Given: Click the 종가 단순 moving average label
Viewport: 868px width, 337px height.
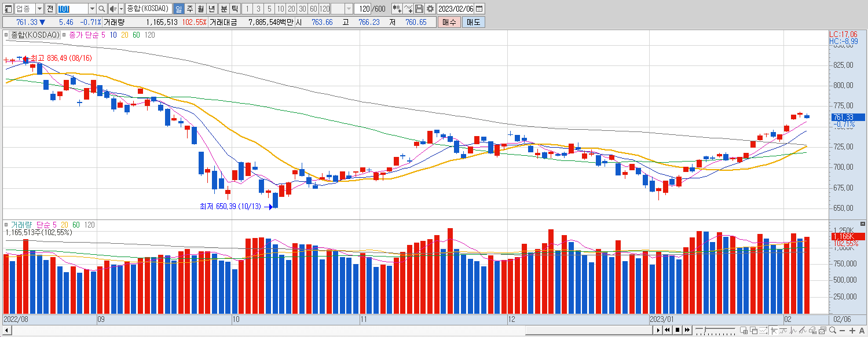Looking at the screenshot, I should (83, 35).
